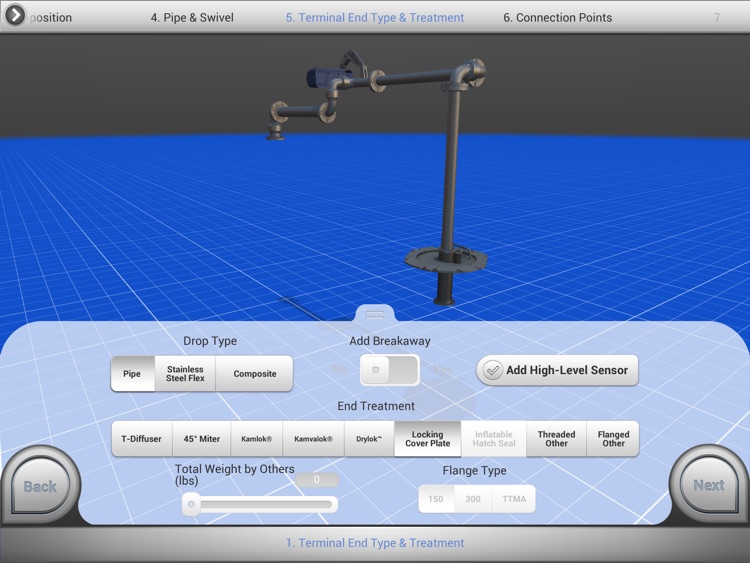Choose Kamvalok end treatment
750x563 pixels.
pyautogui.click(x=312, y=439)
